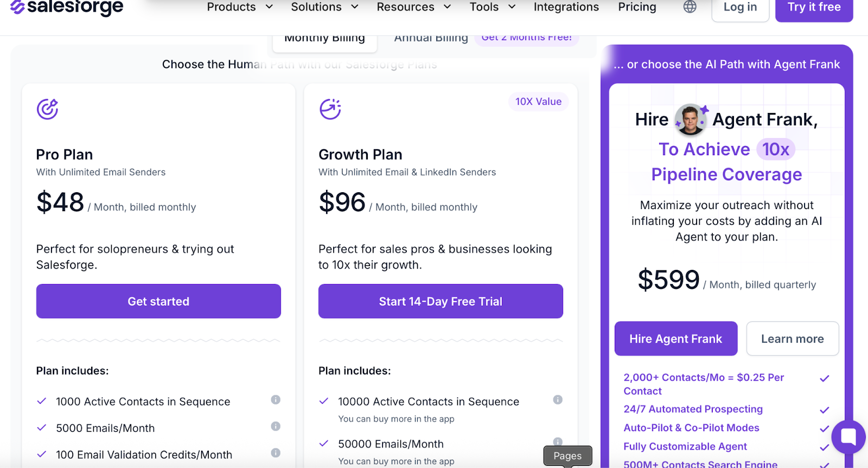Screen dimensions: 868x468
Task: Click info icon next to 5000 Emails/Month
Action: click(276, 427)
